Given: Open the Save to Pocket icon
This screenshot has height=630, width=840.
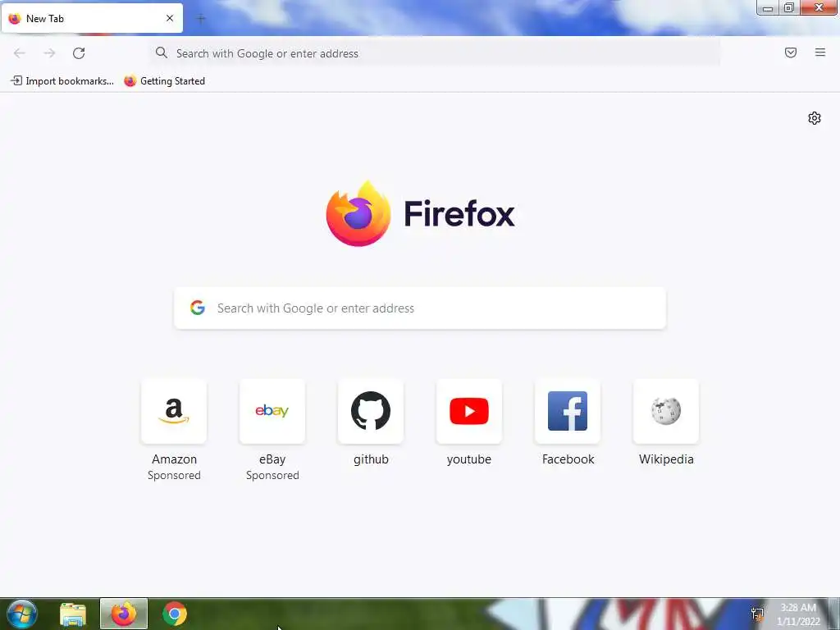Looking at the screenshot, I should click(791, 52).
